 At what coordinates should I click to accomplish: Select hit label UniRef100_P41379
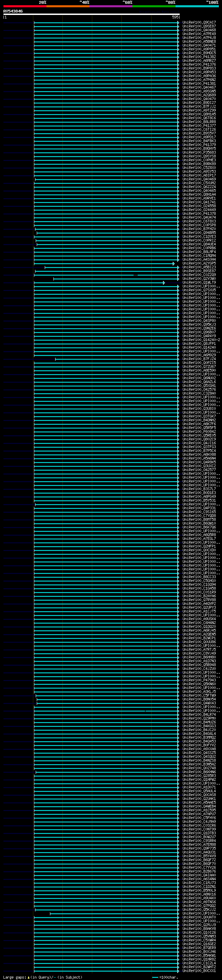click(199, 145)
